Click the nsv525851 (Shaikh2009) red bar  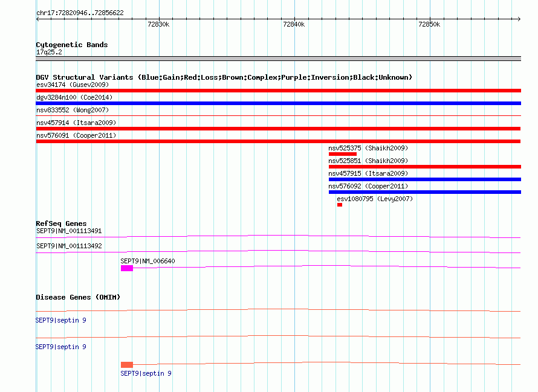point(425,167)
